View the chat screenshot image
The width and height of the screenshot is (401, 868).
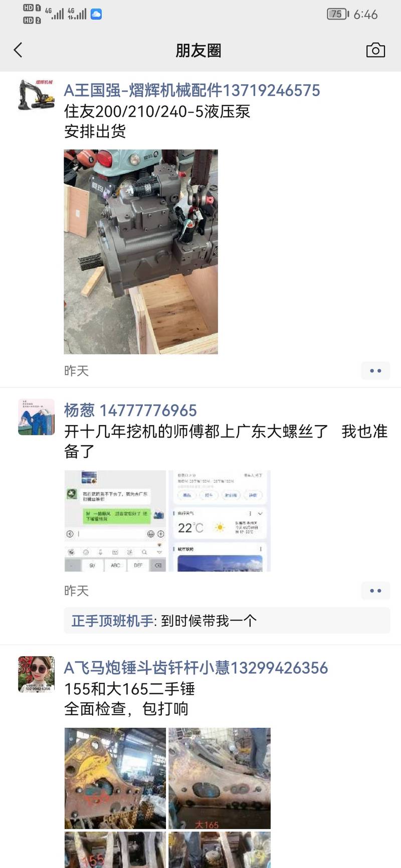tap(115, 521)
